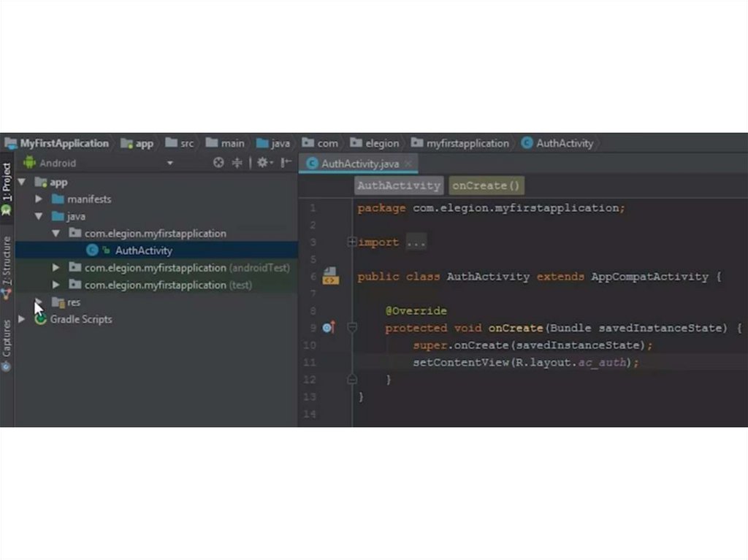Click the related XML file gutter icon
748x560 pixels.
tap(329, 276)
